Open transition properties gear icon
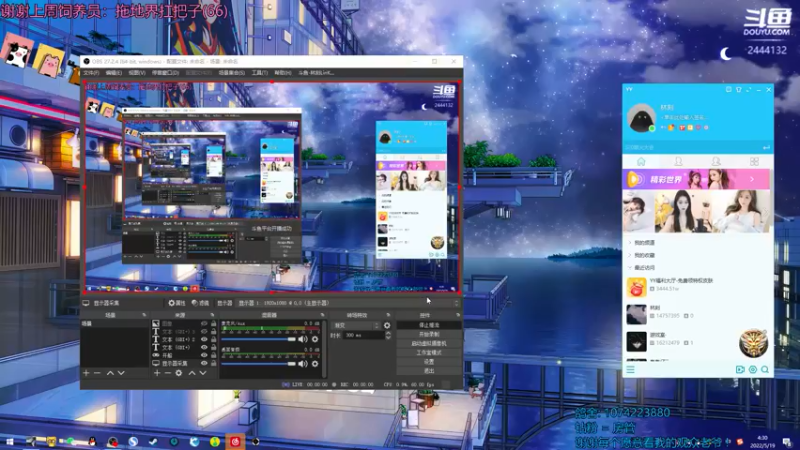Image resolution: width=800 pixels, height=450 pixels. click(x=387, y=326)
